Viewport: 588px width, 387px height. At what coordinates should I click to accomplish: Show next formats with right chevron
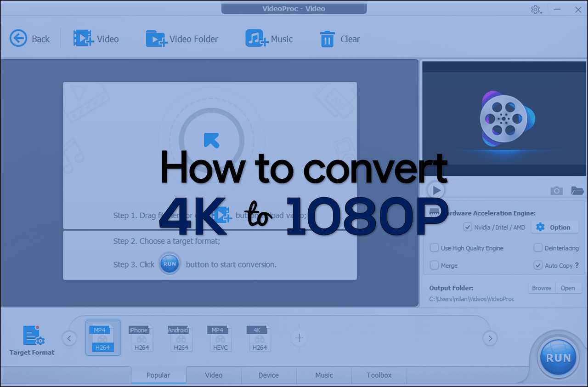click(x=490, y=339)
